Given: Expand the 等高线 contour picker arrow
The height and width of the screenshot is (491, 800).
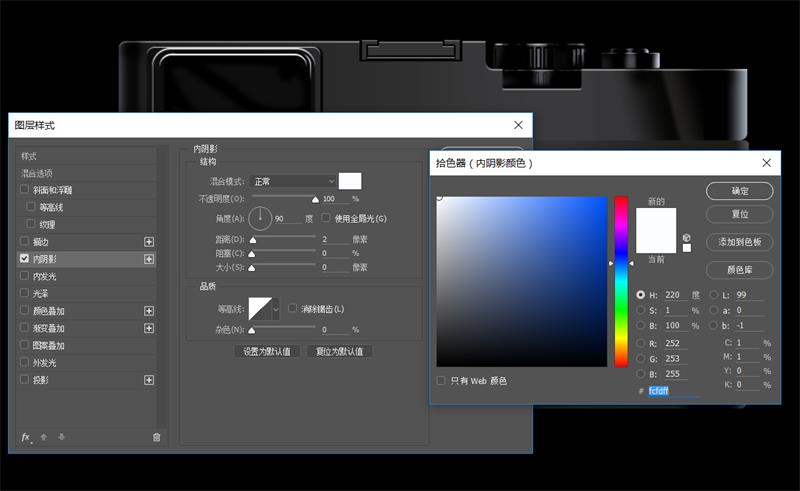Looking at the screenshot, I should click(x=276, y=309).
